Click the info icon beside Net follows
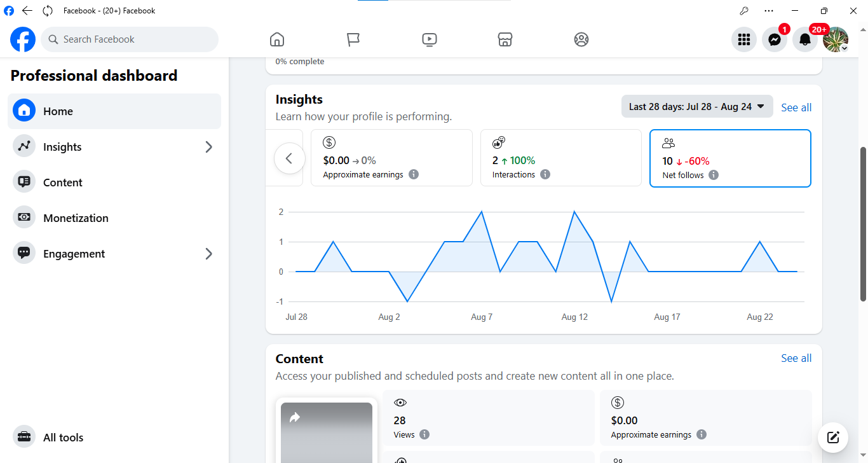The image size is (868, 463). 714,175
